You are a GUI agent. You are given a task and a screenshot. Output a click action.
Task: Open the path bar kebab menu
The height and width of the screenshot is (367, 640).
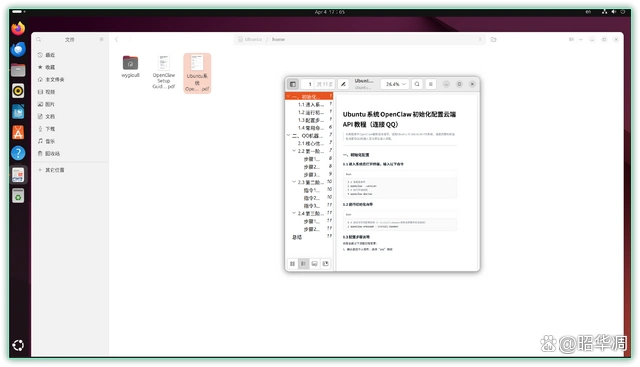point(480,40)
